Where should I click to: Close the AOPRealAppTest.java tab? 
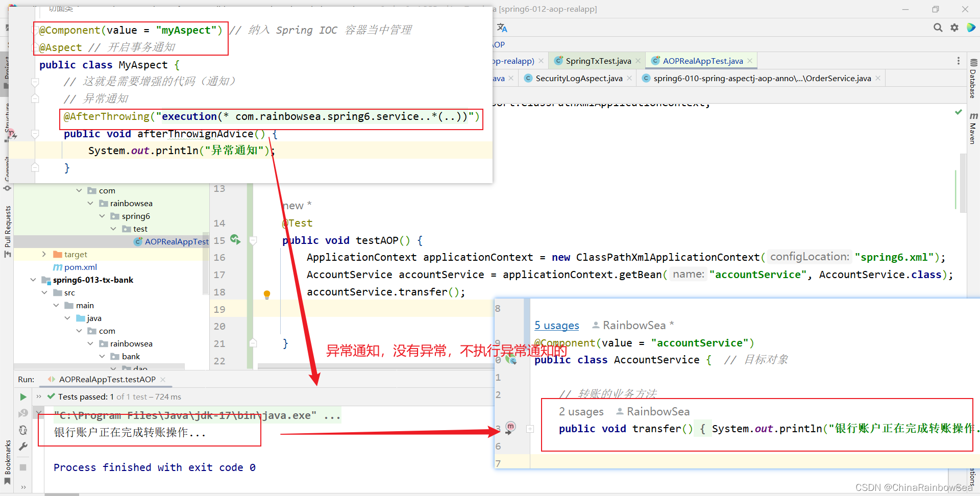750,61
